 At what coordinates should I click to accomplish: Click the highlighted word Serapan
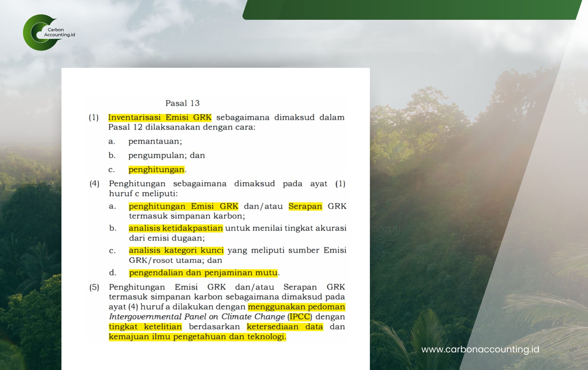305,206
